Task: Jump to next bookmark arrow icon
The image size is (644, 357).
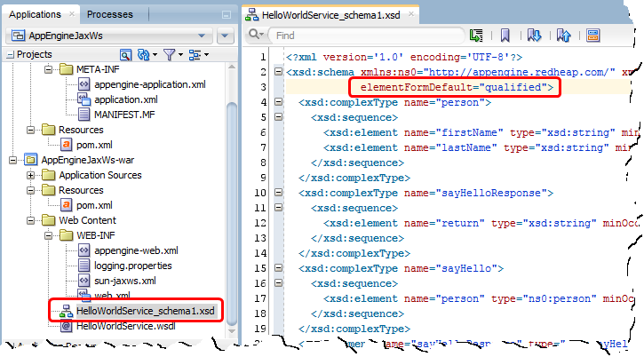Action: pyautogui.click(x=535, y=36)
